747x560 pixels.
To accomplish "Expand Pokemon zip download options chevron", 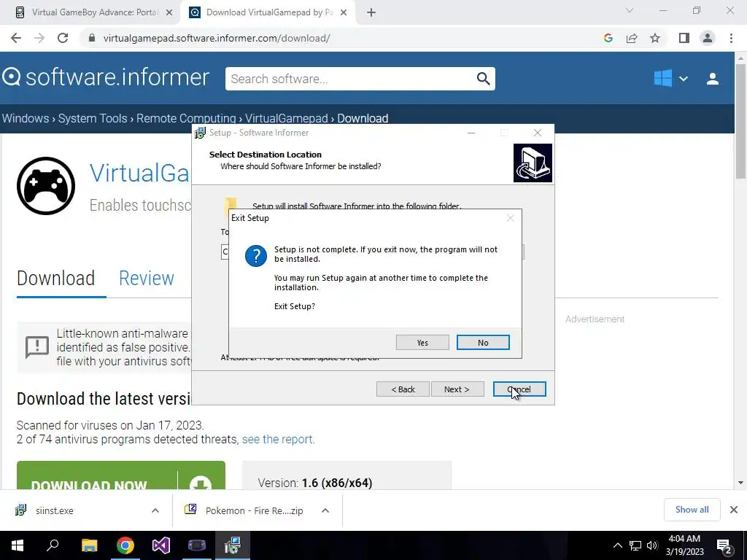I will [x=325, y=510].
